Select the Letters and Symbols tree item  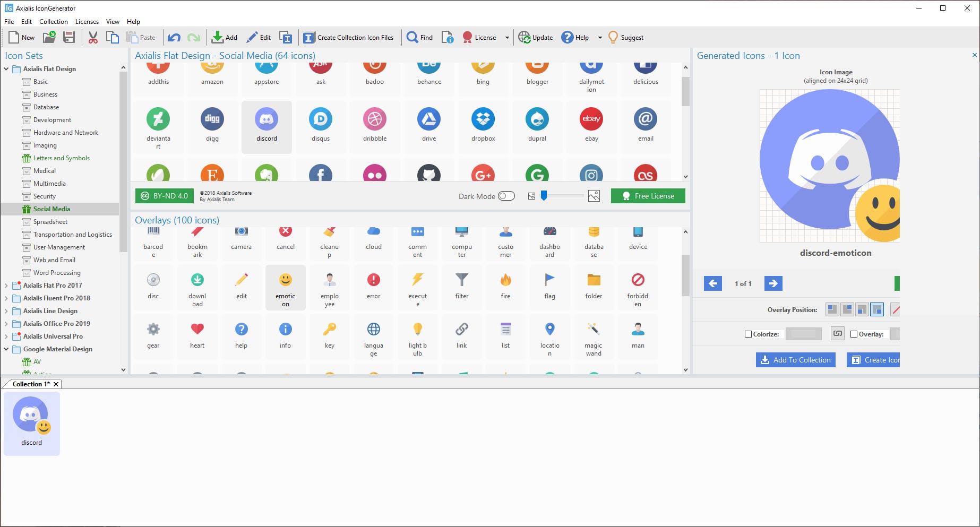[62, 158]
